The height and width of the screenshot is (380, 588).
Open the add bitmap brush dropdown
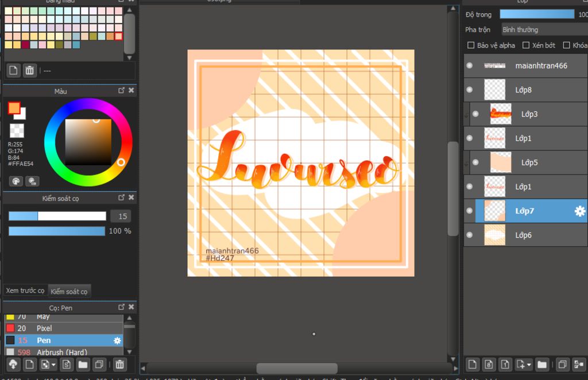(48, 365)
